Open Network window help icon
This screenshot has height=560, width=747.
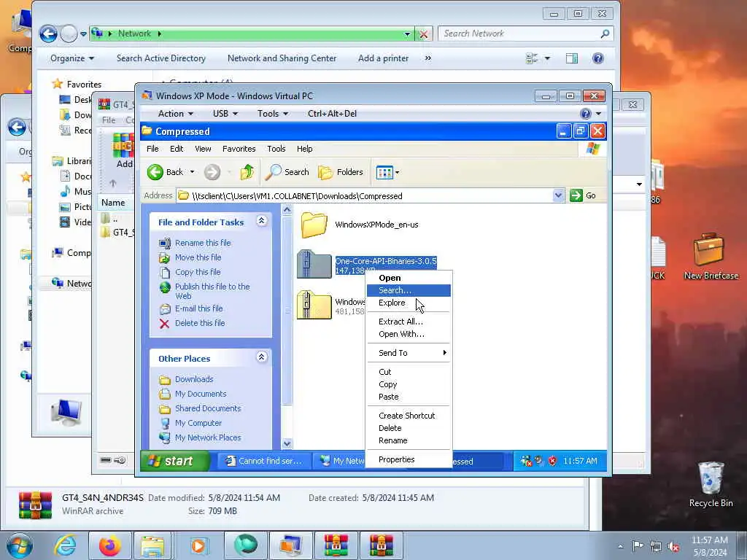pos(598,58)
